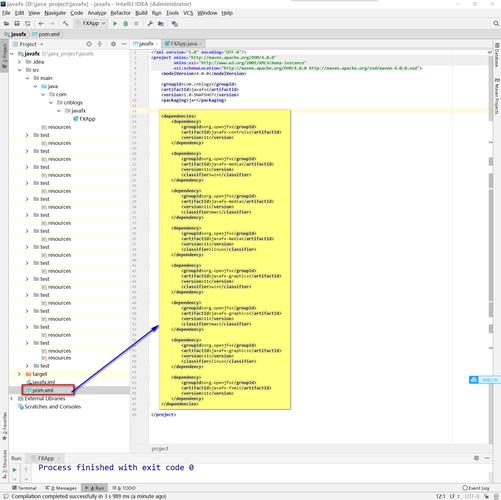Click the Build project hammer icon
Image resolution: width=501 pixels, height=500 pixels.
[x=65, y=24]
